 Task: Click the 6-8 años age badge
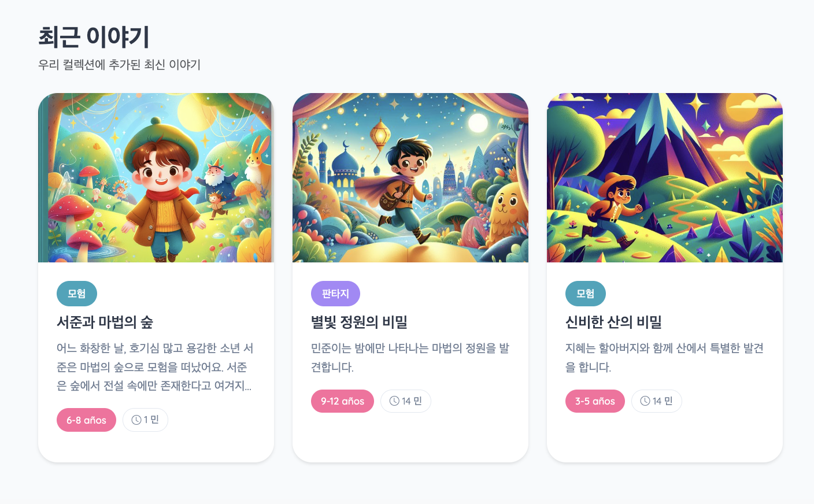pos(86,420)
